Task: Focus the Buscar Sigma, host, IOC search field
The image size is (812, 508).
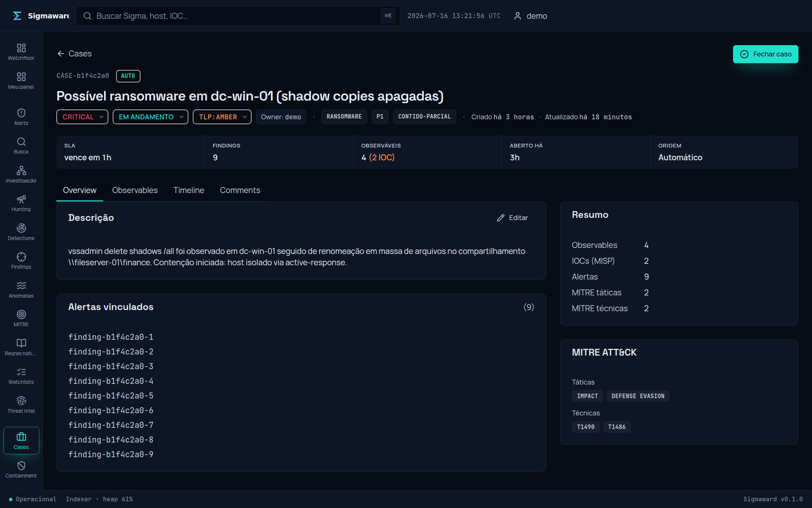Action: [238, 16]
